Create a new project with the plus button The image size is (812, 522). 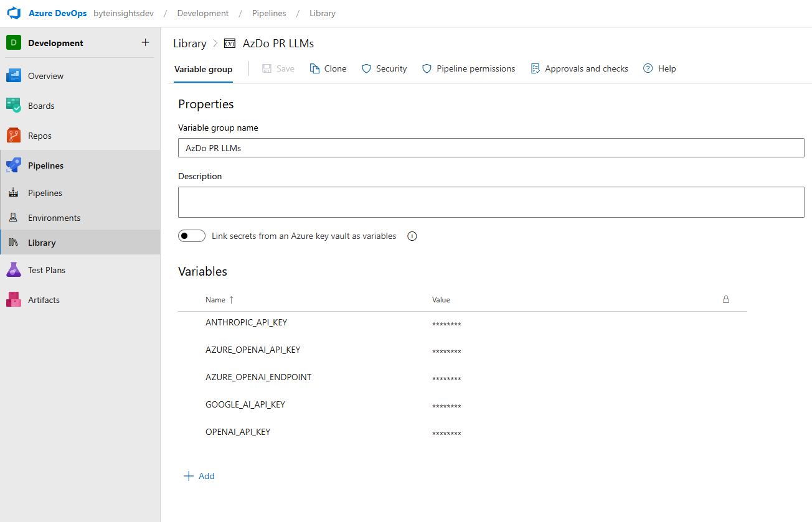145,42
